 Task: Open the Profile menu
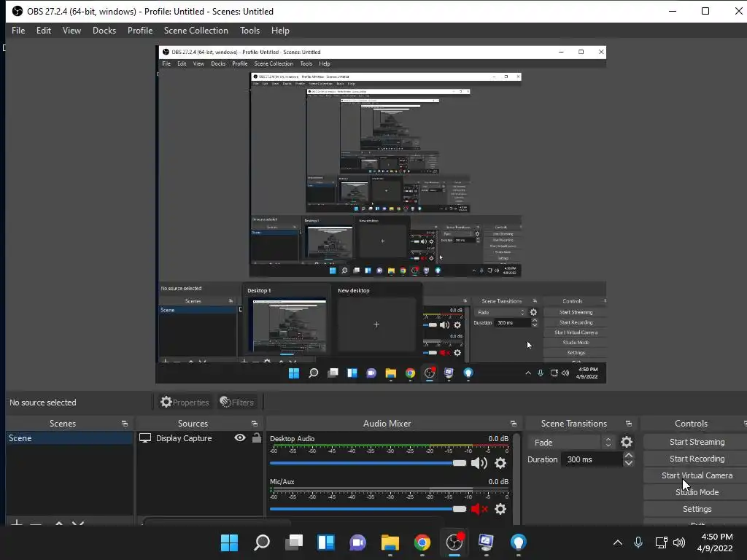[140, 31]
